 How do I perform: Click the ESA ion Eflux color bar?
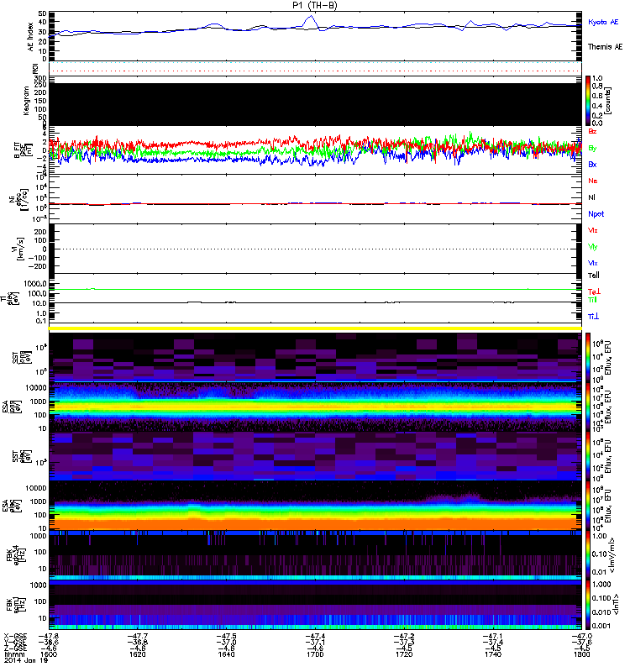click(589, 407)
